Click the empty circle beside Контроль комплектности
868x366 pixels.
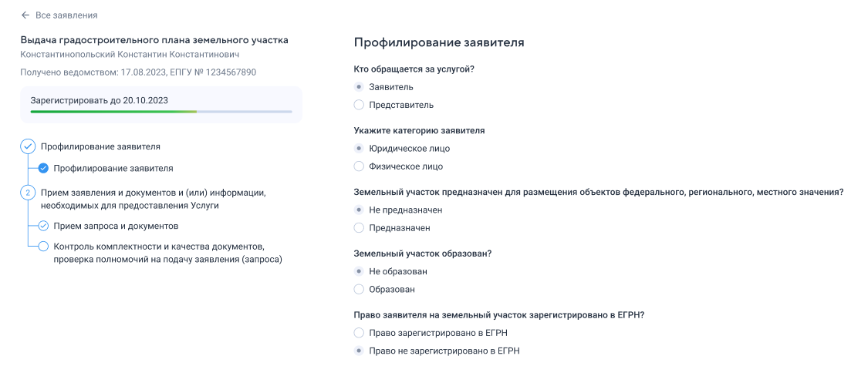tap(43, 246)
